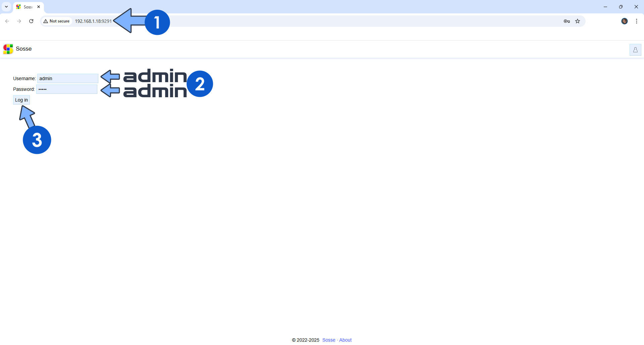Click the password manager key icon
The height and width of the screenshot is (345, 644).
(x=566, y=21)
